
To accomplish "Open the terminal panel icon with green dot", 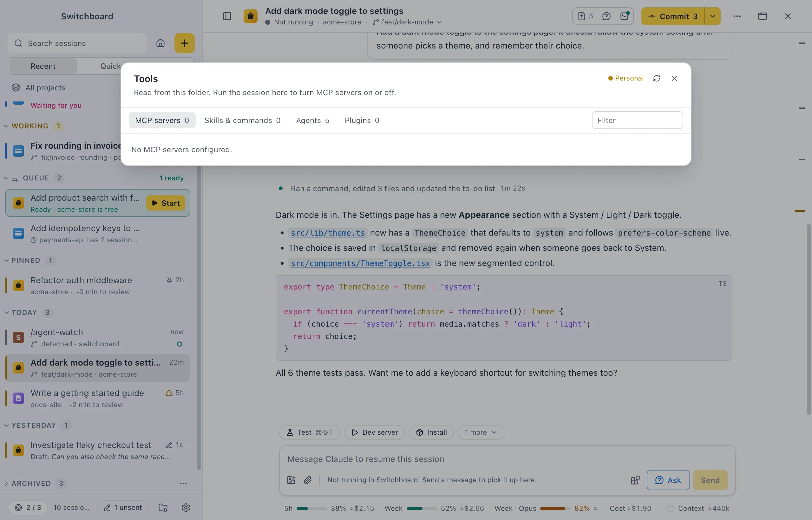I will point(625,16).
